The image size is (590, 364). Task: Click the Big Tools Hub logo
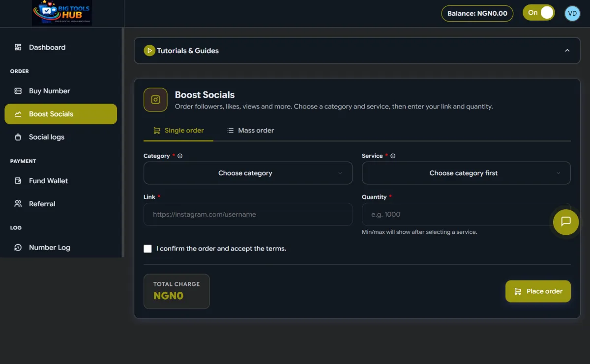click(62, 13)
